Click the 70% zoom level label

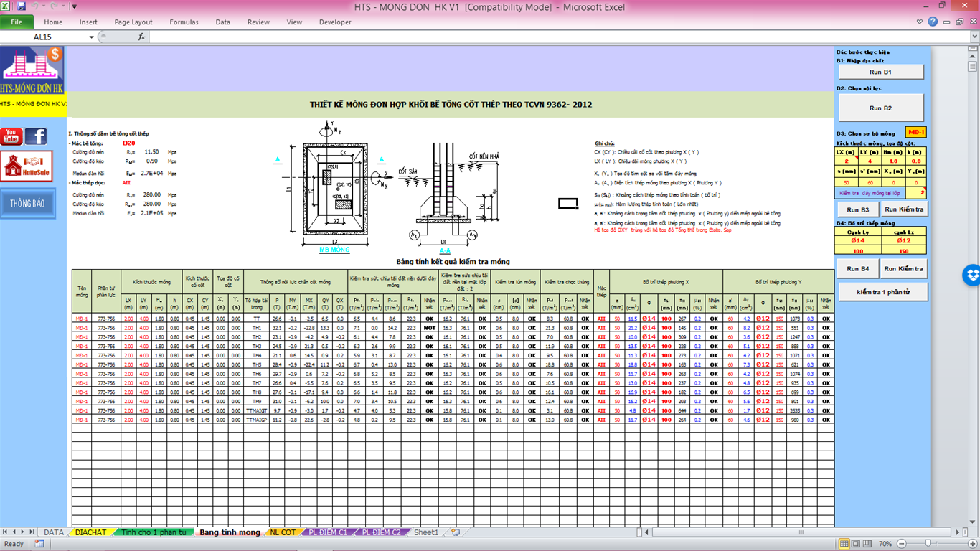(885, 544)
